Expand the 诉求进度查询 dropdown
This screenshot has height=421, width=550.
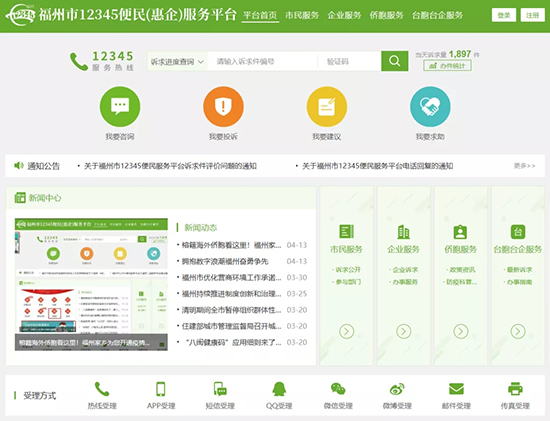pyautogui.click(x=177, y=61)
